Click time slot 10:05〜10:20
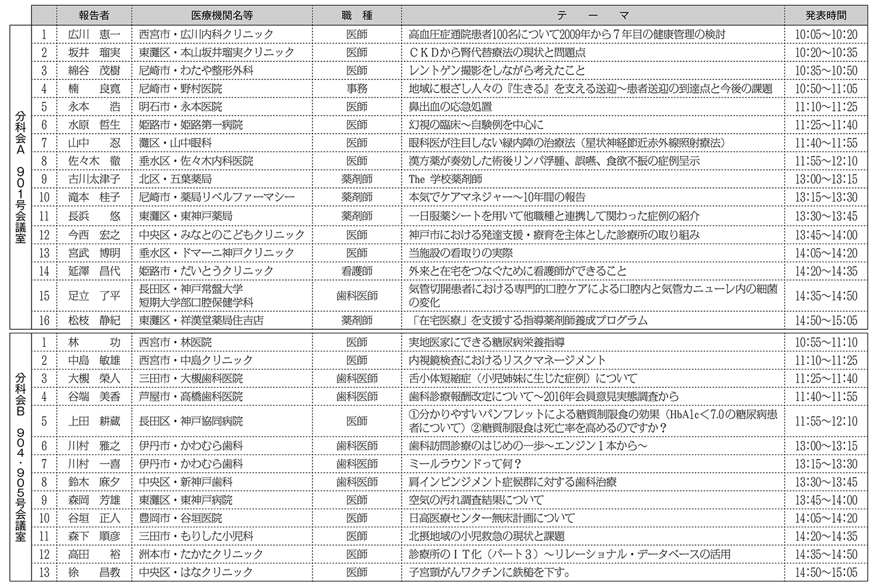Image resolution: width=876 pixels, height=588 pixels. 826,34
